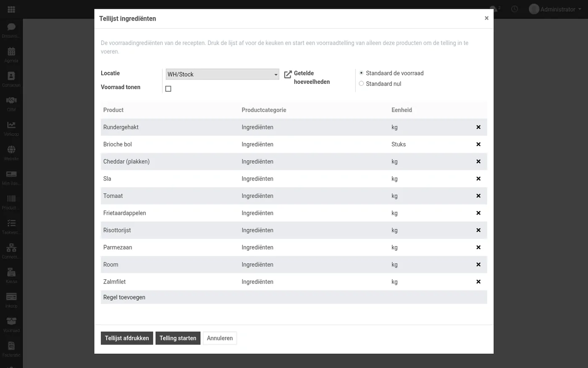The image size is (588, 368).
Task: Open the Discuss app in sidebar
Action: 11,30
